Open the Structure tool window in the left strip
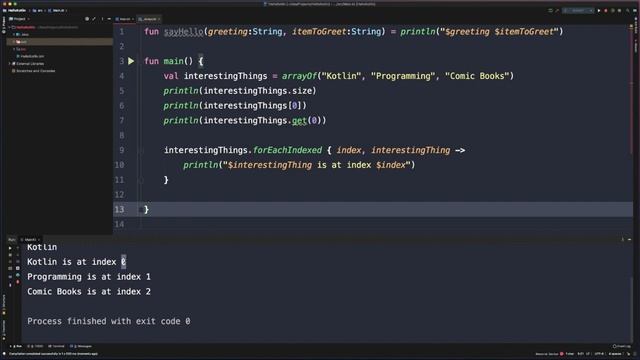The width and height of the screenshot is (640, 360). [x=4, y=304]
